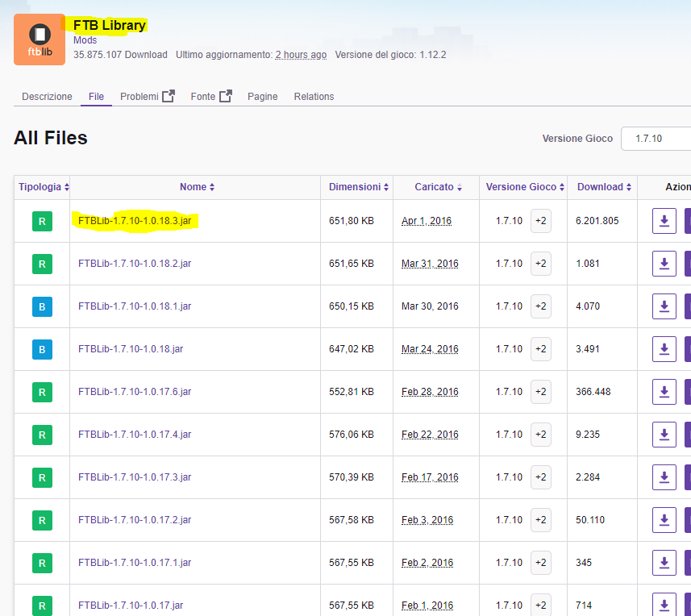Expand +2 versions for 1.0.17.2 row
The height and width of the screenshot is (616, 691).
pos(541,520)
